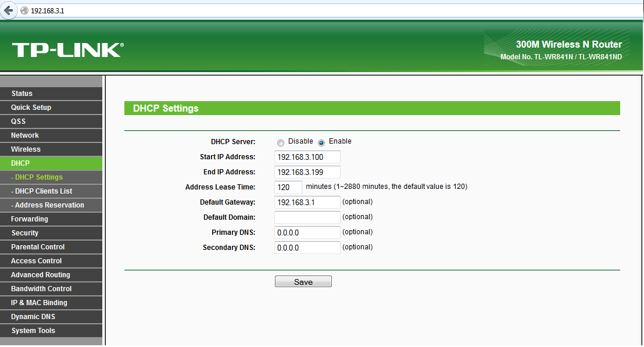644x347 pixels.
Task: Open the Security menu section
Action: (x=51, y=233)
